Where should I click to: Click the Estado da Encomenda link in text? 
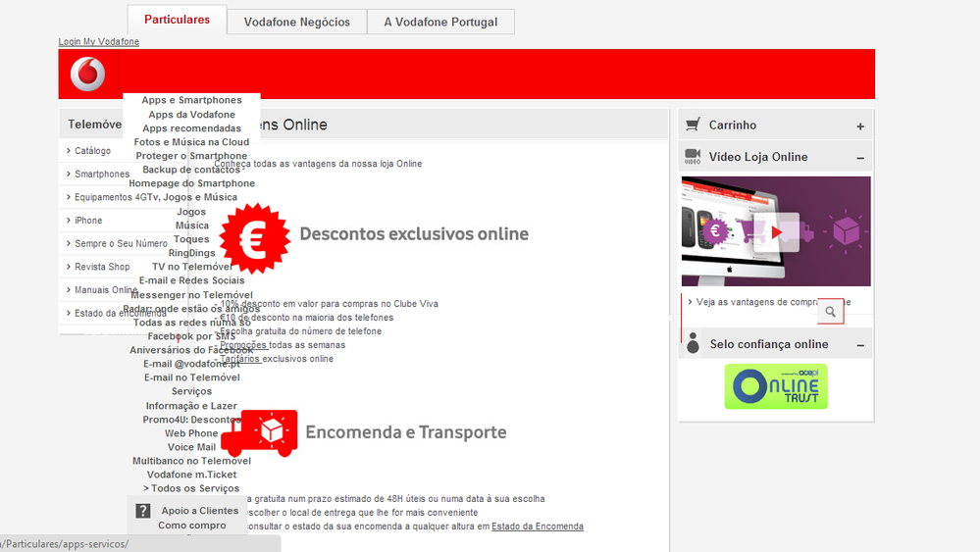pyautogui.click(x=538, y=527)
